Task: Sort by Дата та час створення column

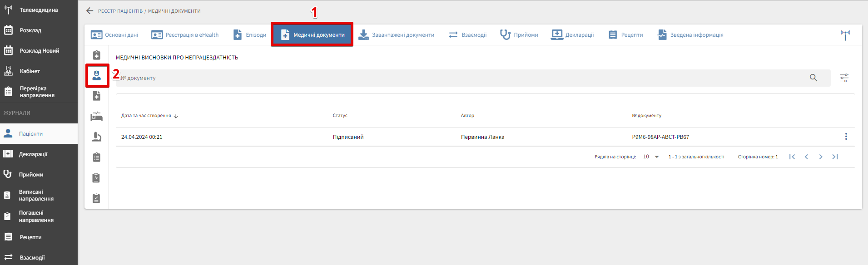Action: [x=146, y=116]
